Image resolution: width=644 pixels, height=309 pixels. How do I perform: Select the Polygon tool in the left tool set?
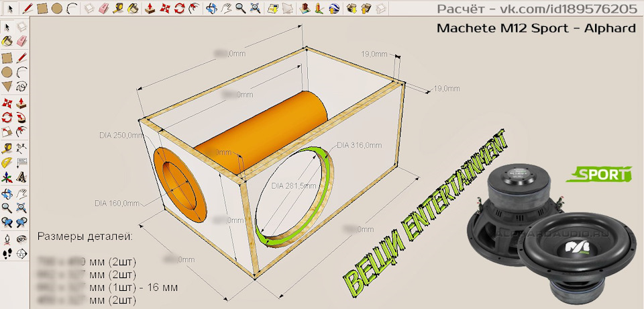[x=7, y=87]
